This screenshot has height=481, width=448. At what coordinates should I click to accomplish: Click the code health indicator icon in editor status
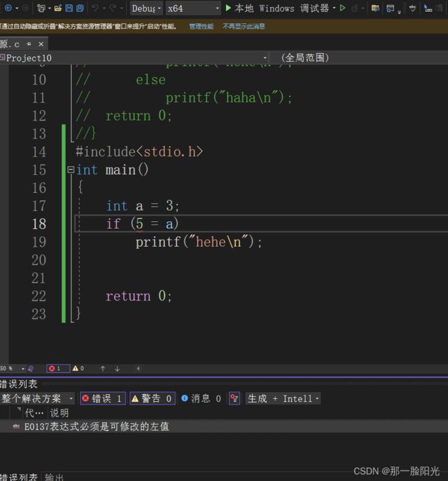coord(30,369)
